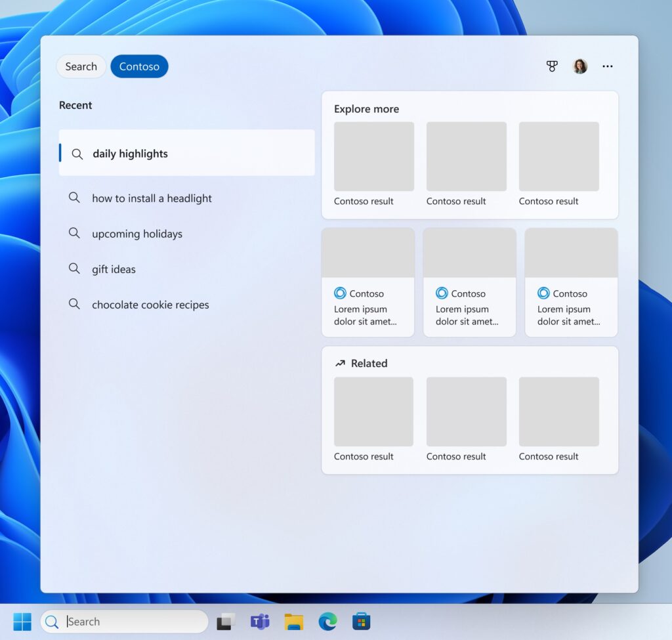
Task: Click the magnifier icon beside daily highlights
Action: pyautogui.click(x=76, y=154)
